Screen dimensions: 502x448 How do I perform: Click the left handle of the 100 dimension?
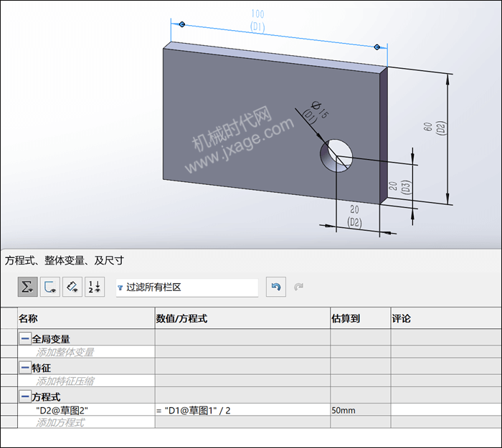click(x=182, y=24)
